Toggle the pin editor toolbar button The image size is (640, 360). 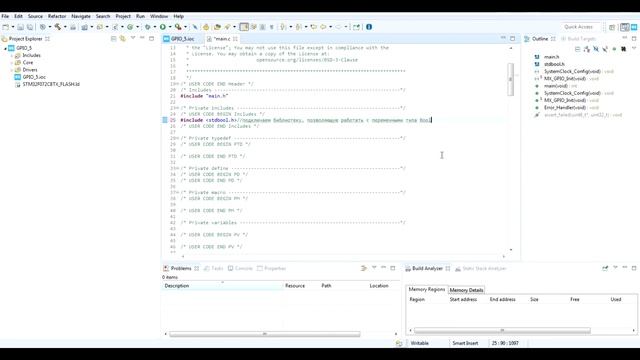pyautogui.click(x=356, y=27)
